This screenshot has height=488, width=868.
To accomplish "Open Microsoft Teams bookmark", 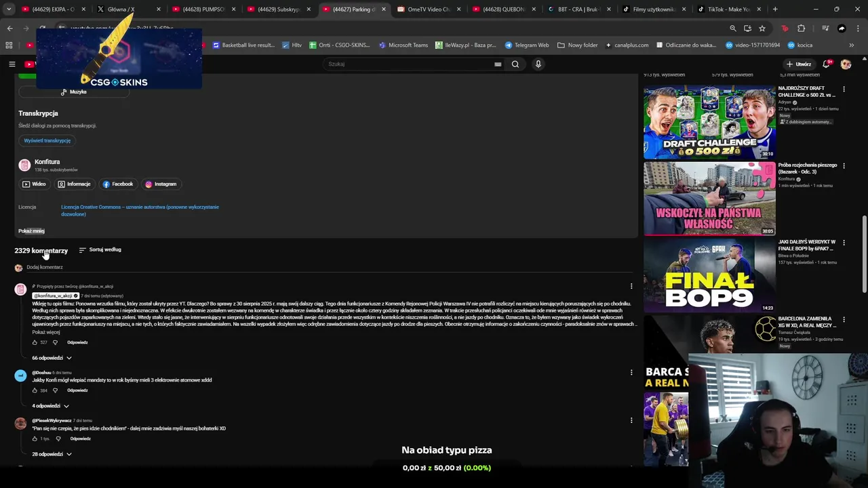I will [403, 45].
